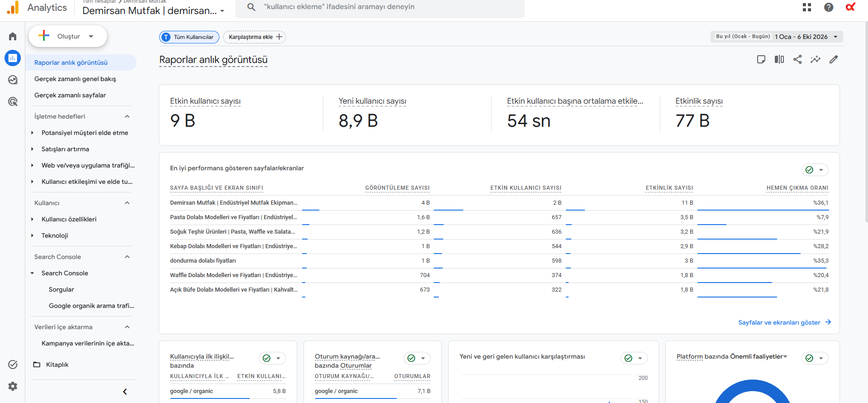Open the Explore icon in left rail
This screenshot has width=868, height=403.
[x=13, y=80]
